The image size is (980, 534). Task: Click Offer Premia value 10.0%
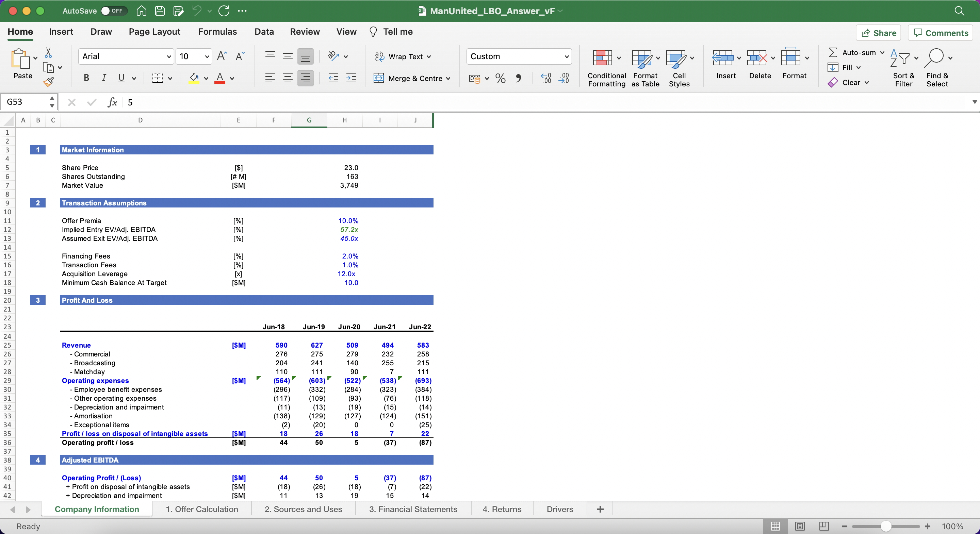[x=348, y=221]
